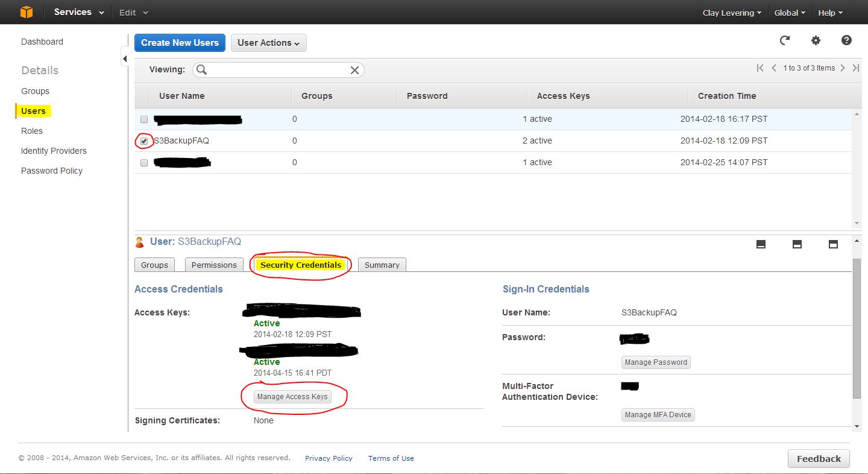Click the search magnifier icon in Viewing box
868x474 pixels.
click(202, 70)
